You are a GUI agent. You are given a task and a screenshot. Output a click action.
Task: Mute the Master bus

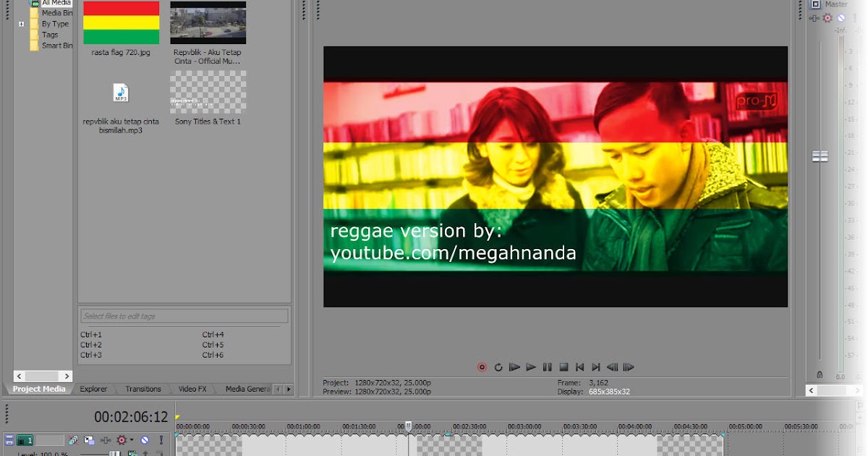tap(841, 18)
